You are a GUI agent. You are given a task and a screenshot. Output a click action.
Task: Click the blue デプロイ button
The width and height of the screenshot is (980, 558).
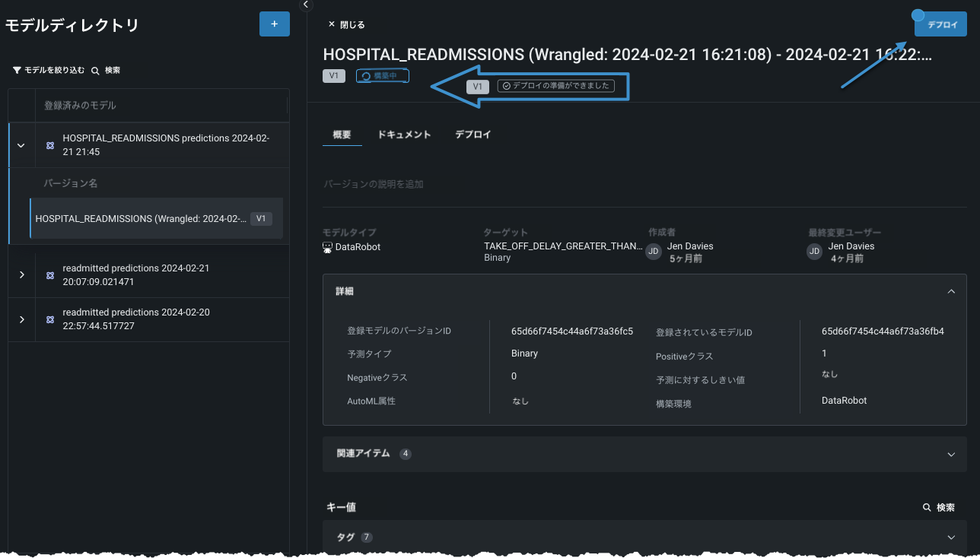click(941, 24)
